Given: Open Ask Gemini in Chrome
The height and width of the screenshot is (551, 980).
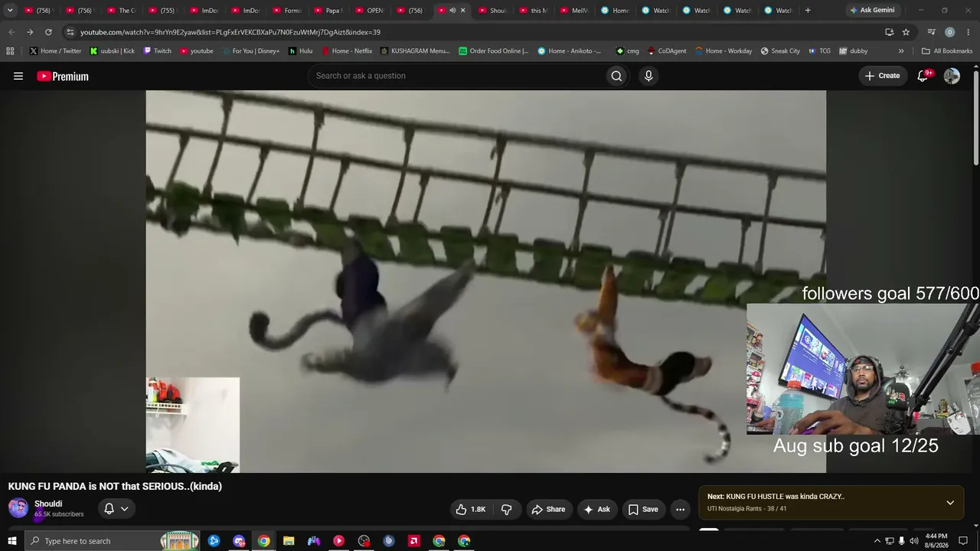Looking at the screenshot, I should coord(872,11).
